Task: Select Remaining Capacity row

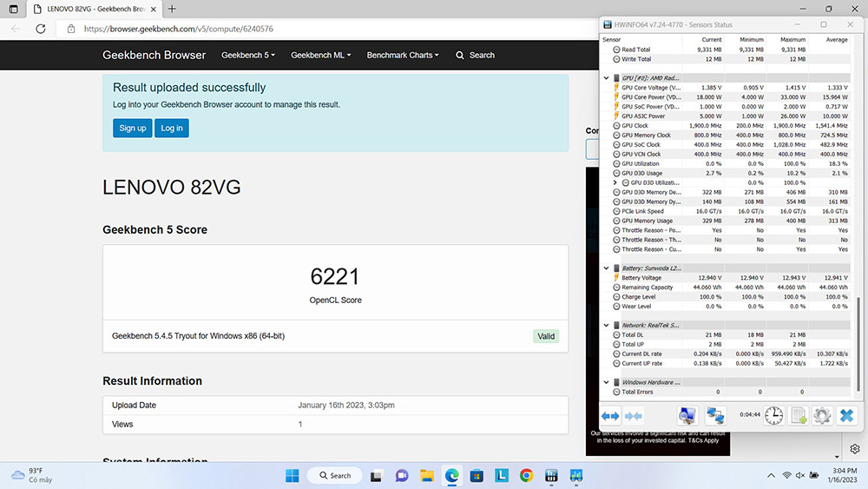Action: (725, 287)
